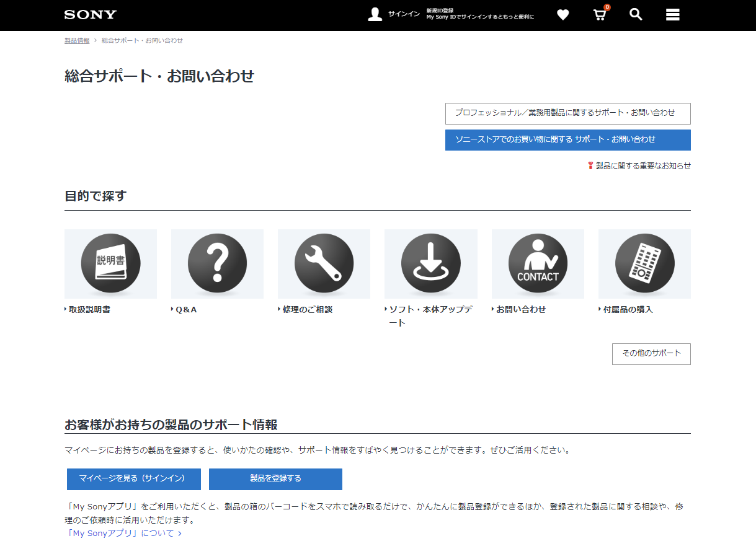Click the SONY logo
Image resolution: width=756 pixels, height=554 pixels.
pyautogui.click(x=90, y=14)
